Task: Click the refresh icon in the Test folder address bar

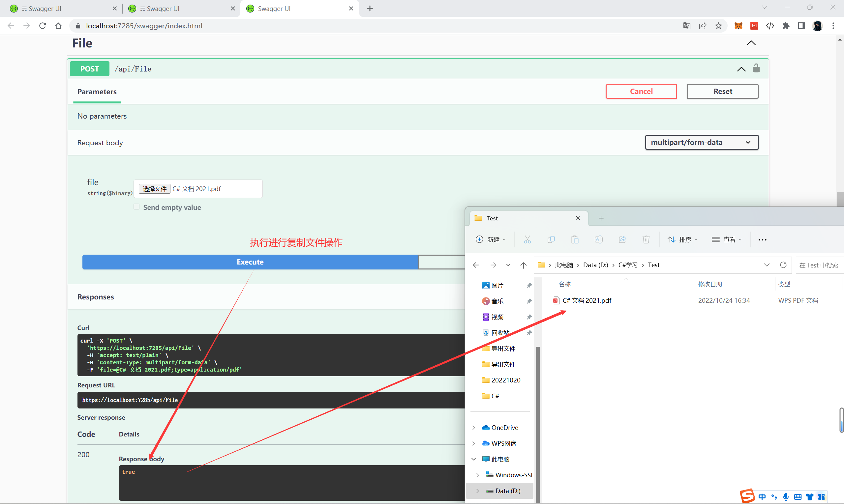Action: (x=783, y=265)
